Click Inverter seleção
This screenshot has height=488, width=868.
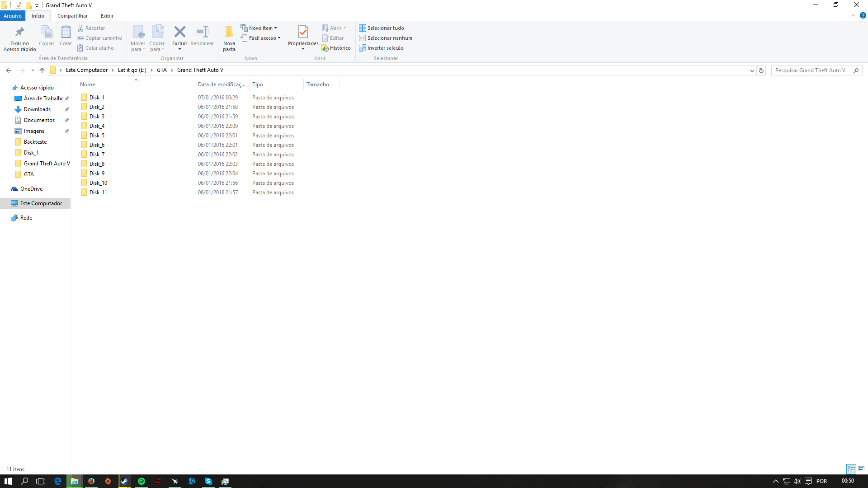coord(381,48)
